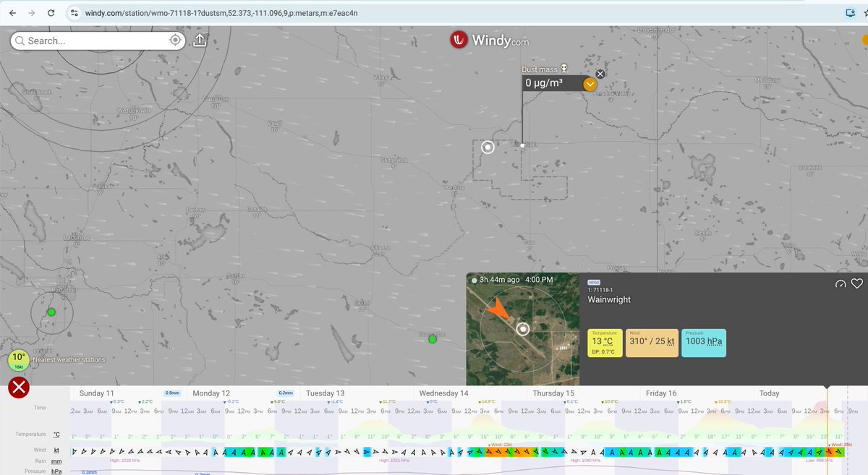The width and height of the screenshot is (868, 475).
Task: Click the 10° 16kt nearest station badge
Action: (19, 360)
